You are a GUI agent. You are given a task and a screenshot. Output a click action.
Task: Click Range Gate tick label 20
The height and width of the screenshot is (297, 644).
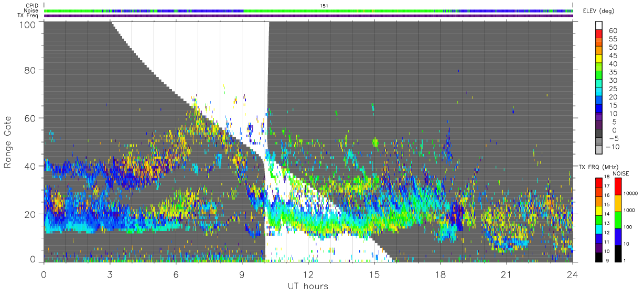pos(30,214)
